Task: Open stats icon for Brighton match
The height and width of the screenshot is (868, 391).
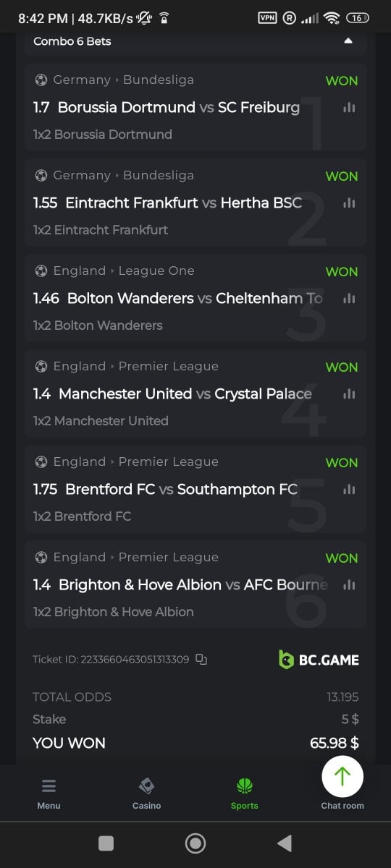Action: pos(349,584)
